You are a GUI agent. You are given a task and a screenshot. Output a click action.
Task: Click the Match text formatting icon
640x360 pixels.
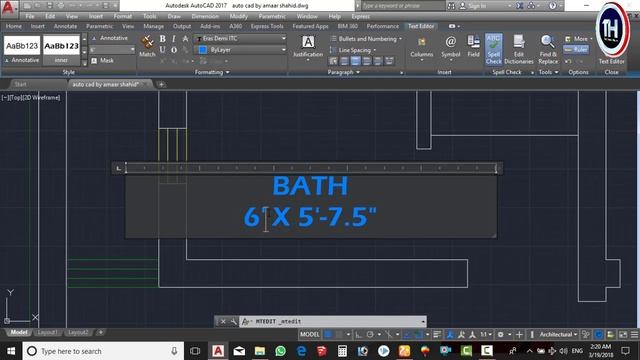[x=147, y=46]
